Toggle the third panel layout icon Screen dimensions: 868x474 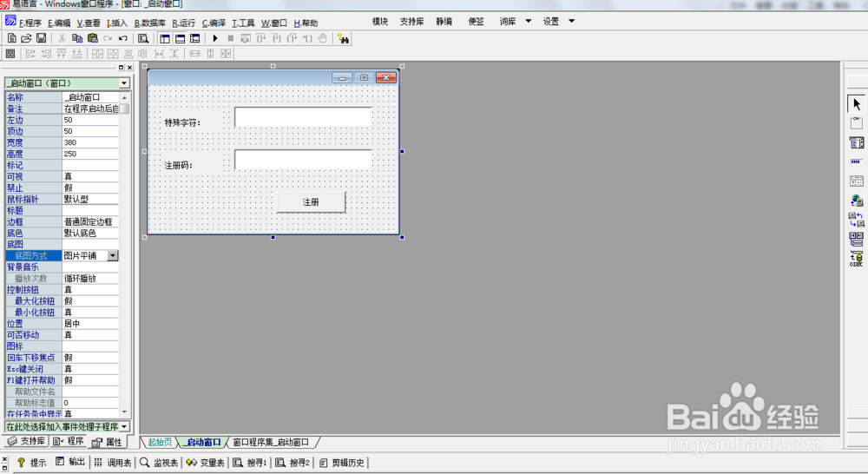click(x=194, y=39)
